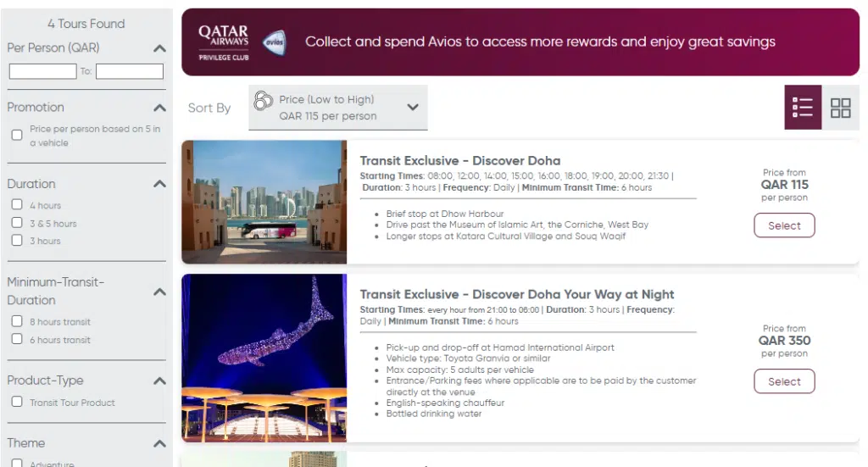This screenshot has height=467, width=868.
Task: Check the Adventure theme checkbox
Action: click(17, 463)
